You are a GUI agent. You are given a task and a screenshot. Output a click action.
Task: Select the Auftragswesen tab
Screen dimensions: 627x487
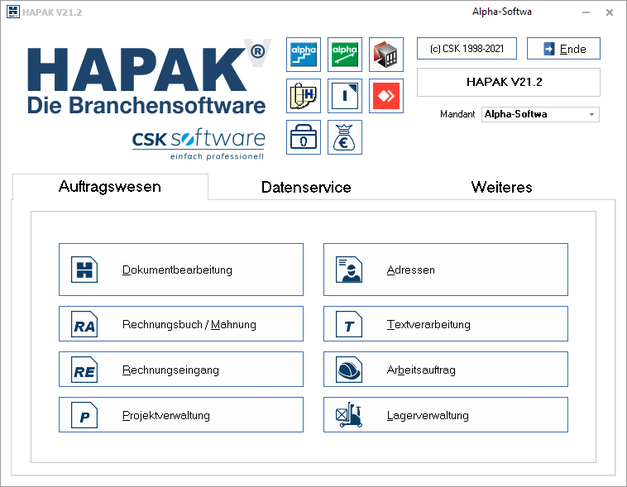pos(110,187)
